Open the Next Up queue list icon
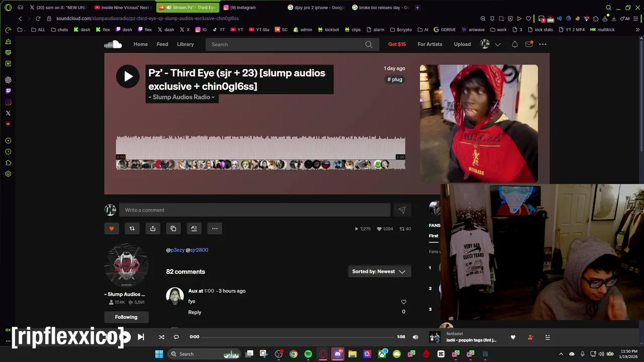This screenshot has width=644, height=362. 547,337
